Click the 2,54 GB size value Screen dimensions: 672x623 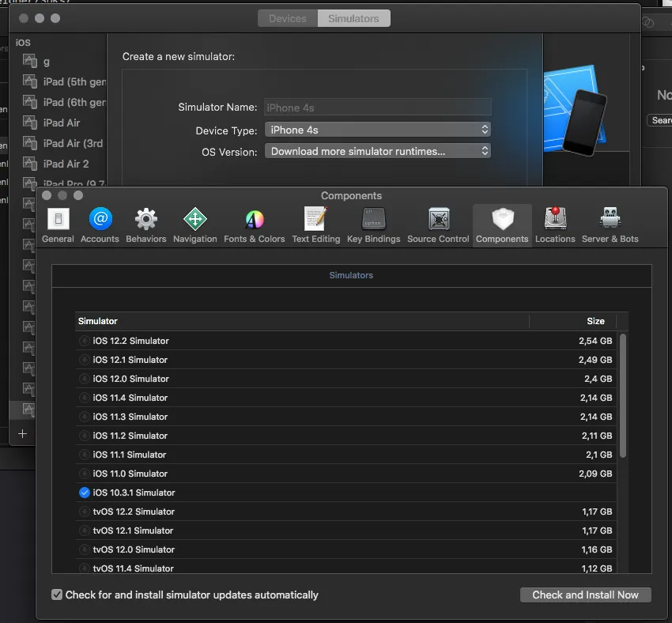pyautogui.click(x=595, y=341)
